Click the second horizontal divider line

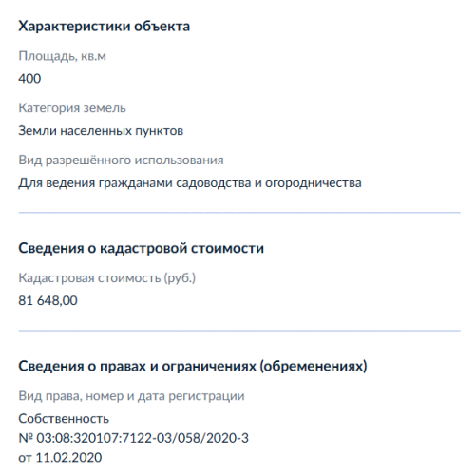click(239, 331)
